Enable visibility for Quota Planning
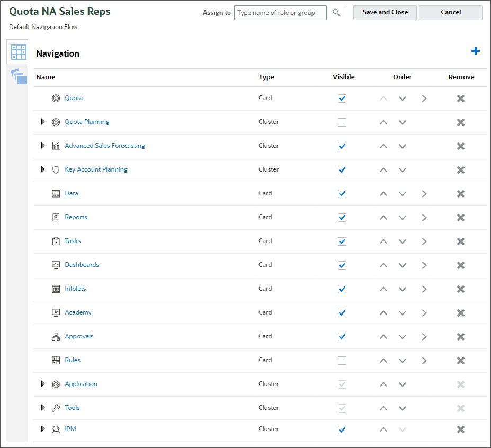 coord(342,122)
